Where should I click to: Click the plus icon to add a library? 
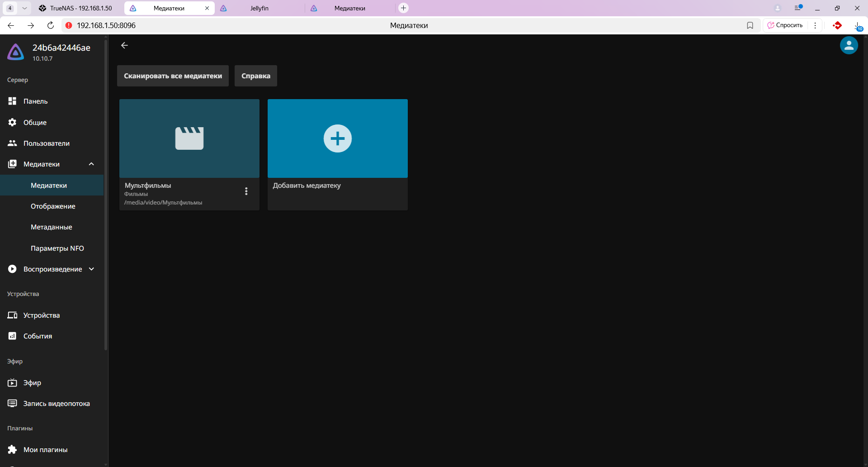point(337,138)
